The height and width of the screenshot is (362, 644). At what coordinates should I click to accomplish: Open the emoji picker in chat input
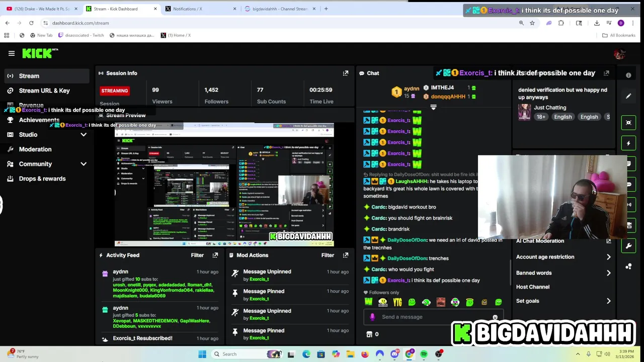coord(495,317)
